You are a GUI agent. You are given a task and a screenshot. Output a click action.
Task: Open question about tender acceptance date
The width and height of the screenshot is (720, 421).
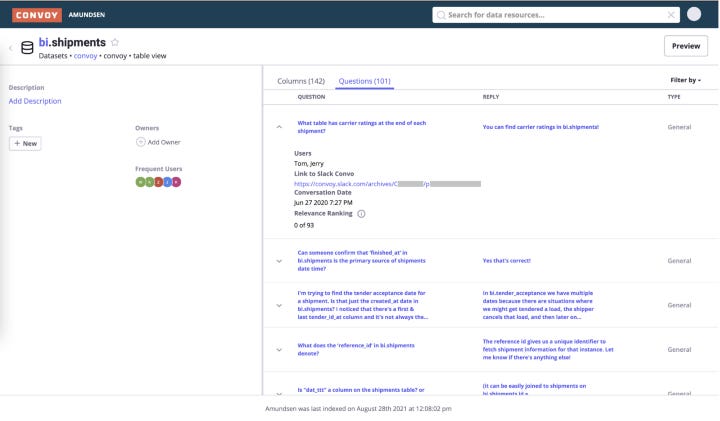[x=363, y=305]
